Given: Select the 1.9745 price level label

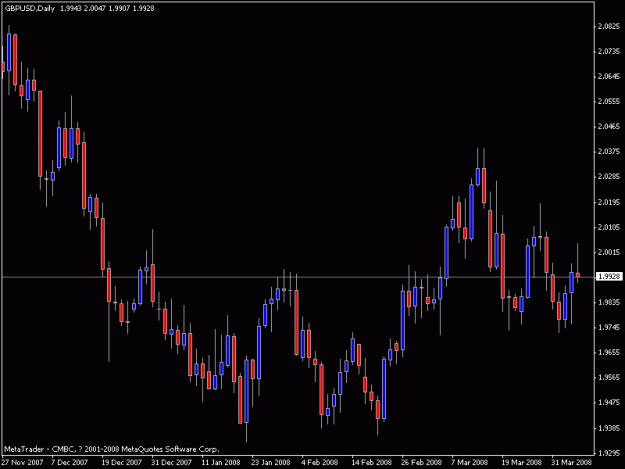Looking at the screenshot, I should 609,327.
